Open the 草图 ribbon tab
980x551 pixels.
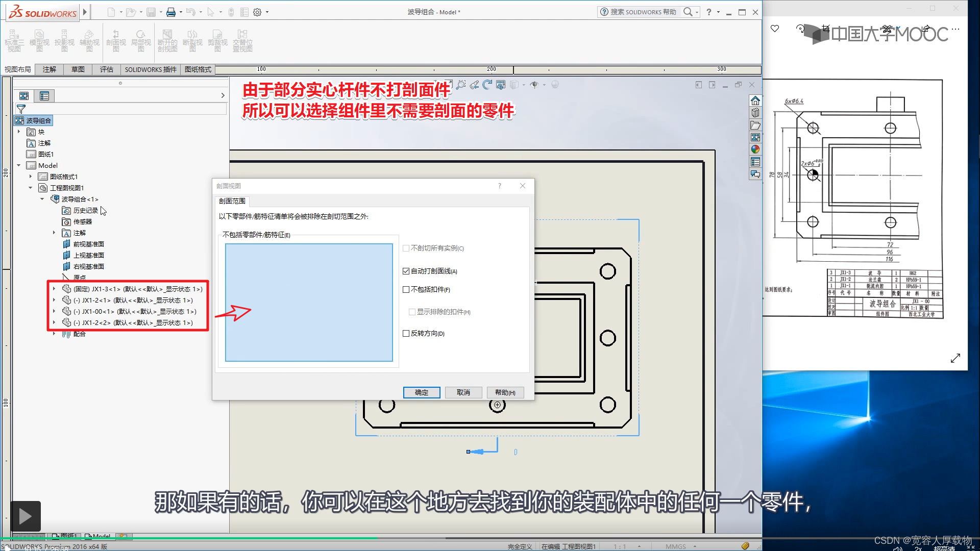78,69
